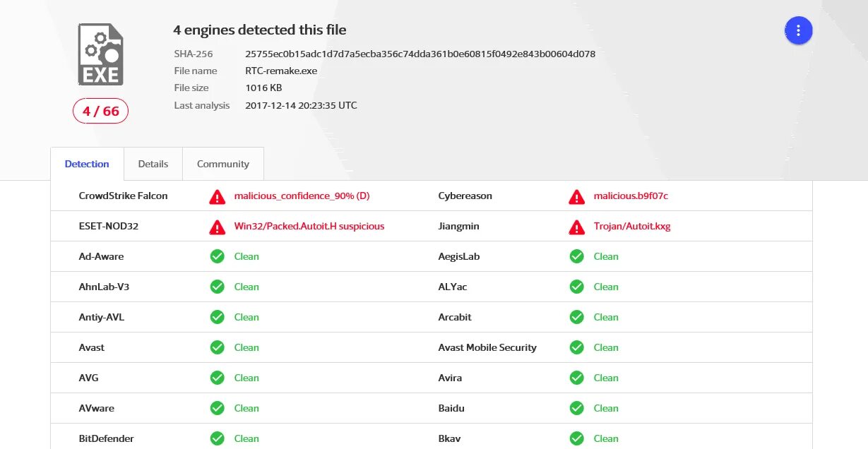The width and height of the screenshot is (868, 449).
Task: Click the BitDefender clean check icon
Action: pyautogui.click(x=217, y=438)
